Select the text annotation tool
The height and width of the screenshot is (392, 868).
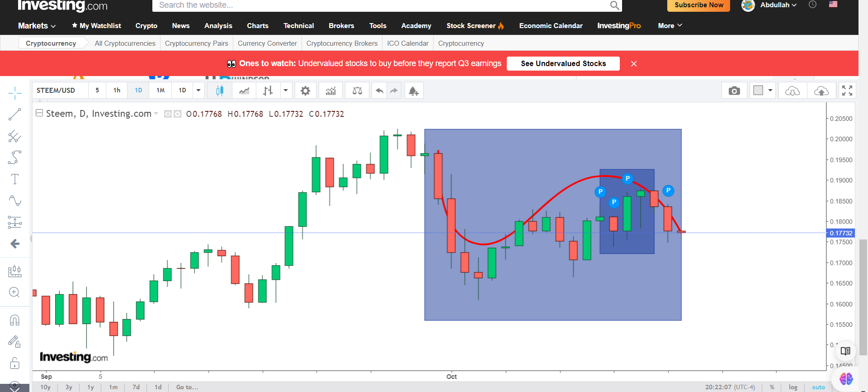pos(15,179)
